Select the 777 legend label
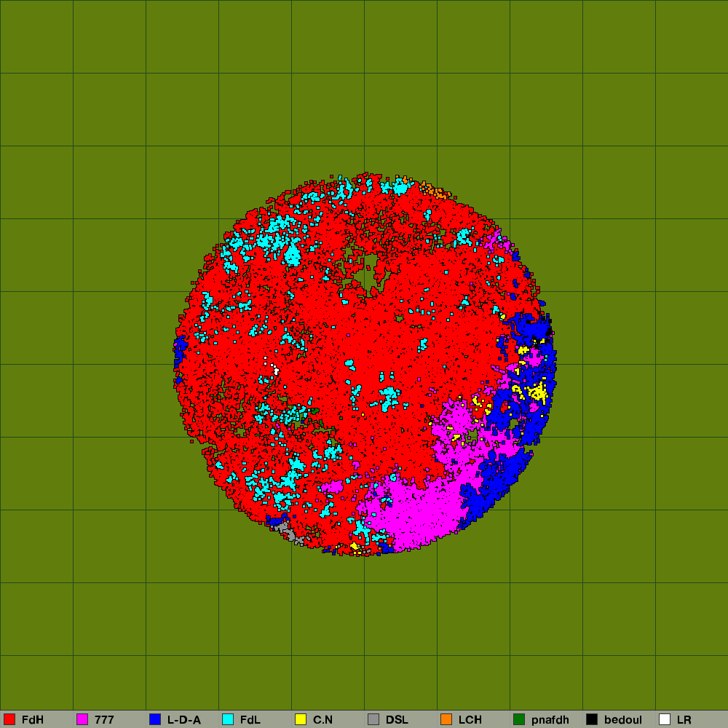 click(104, 720)
